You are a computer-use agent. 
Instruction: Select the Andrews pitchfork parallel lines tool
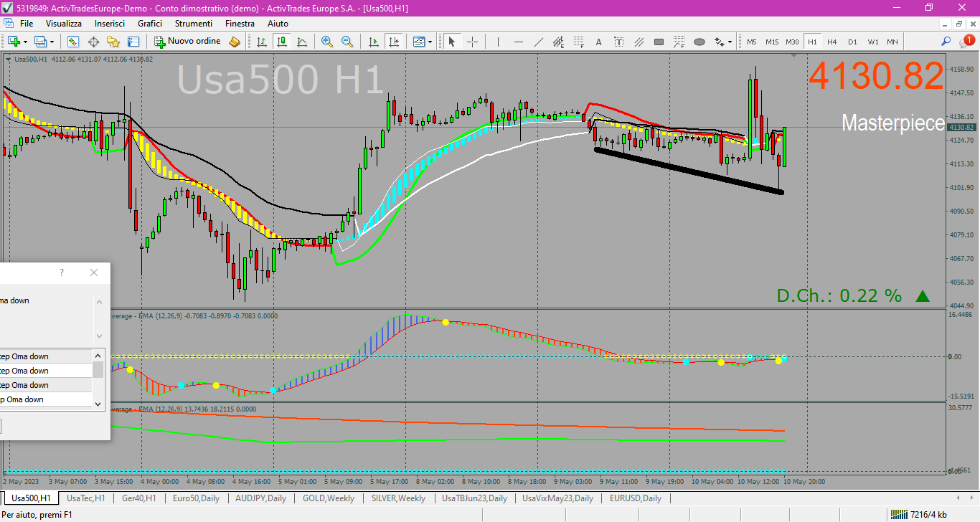[639, 42]
